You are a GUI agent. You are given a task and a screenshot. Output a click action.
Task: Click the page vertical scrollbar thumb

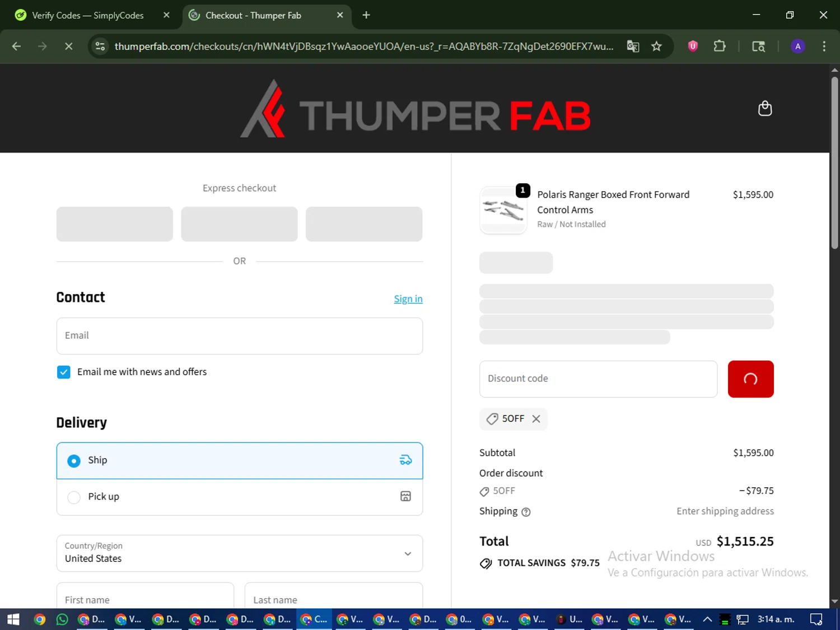coord(834,162)
